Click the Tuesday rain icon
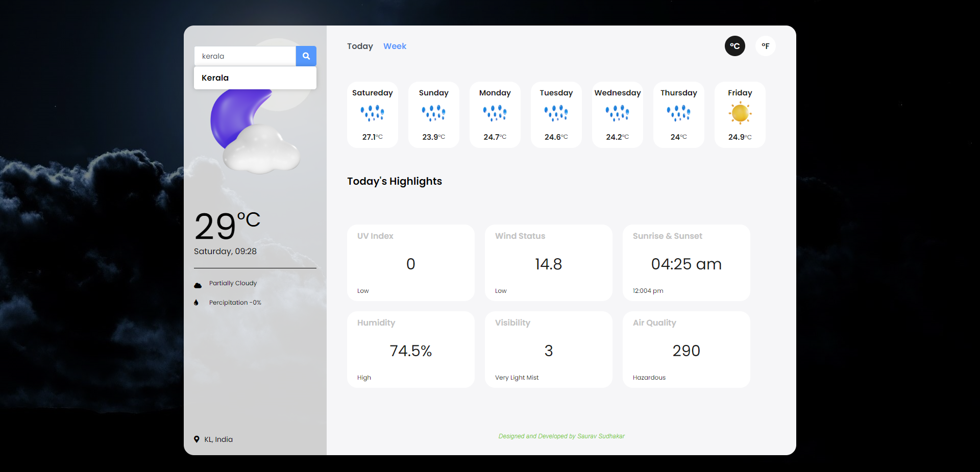The image size is (980, 472). coord(556,113)
